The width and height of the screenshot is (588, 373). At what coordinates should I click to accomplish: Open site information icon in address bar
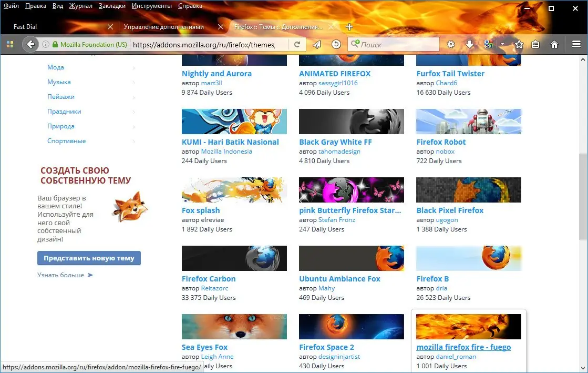coord(45,44)
